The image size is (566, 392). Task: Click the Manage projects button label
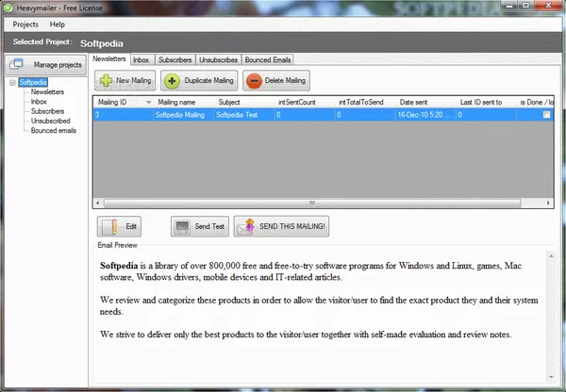coord(58,65)
